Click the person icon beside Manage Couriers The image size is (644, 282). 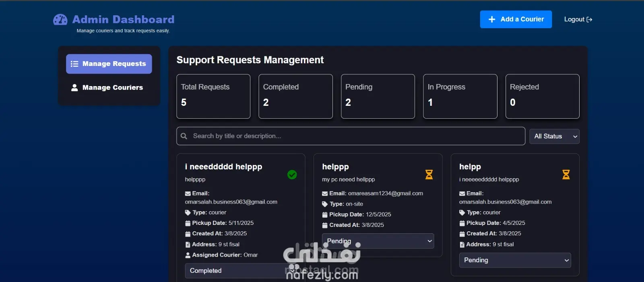point(74,88)
